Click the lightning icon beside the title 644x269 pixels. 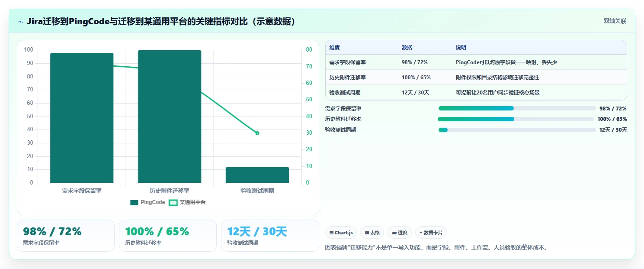21,22
